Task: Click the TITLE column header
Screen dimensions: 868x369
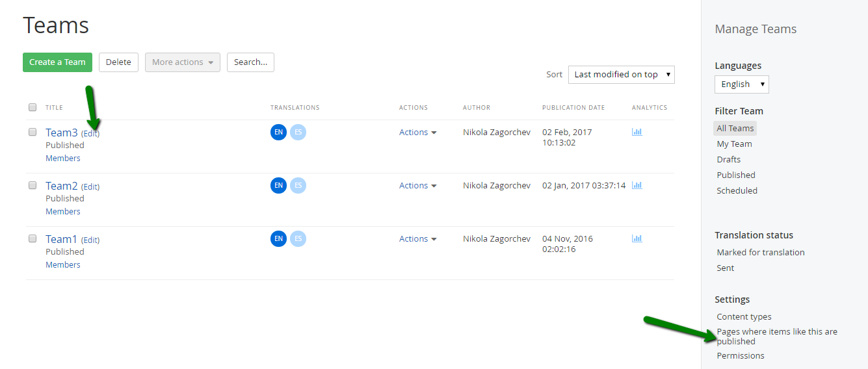Action: click(54, 108)
